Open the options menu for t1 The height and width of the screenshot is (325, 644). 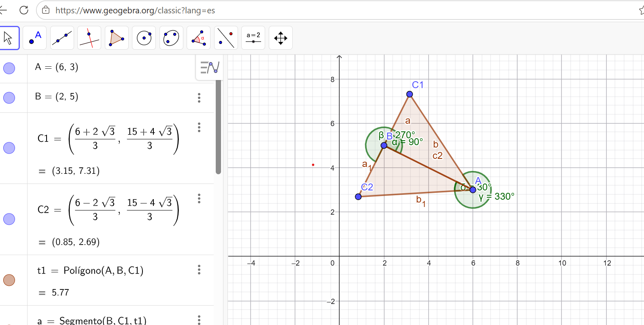point(199,270)
